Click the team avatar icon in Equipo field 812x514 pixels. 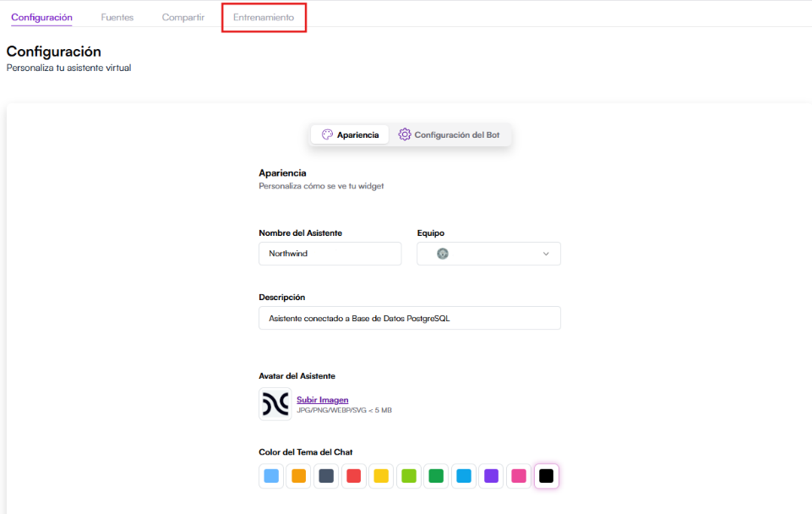pyautogui.click(x=442, y=254)
